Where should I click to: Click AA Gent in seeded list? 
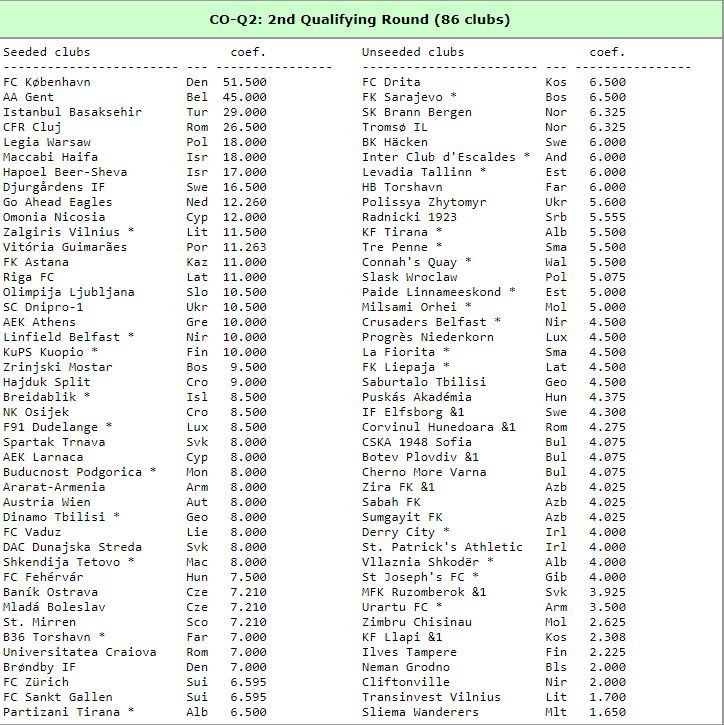(x=28, y=97)
